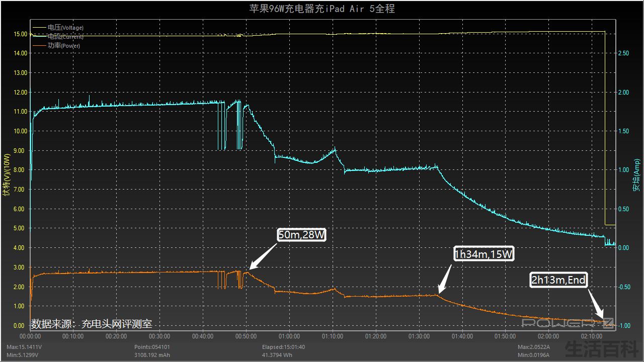This screenshot has height=362, width=644.
Task: Click the 数据来源: 充电头网评测室 source text
Action: pos(92,324)
